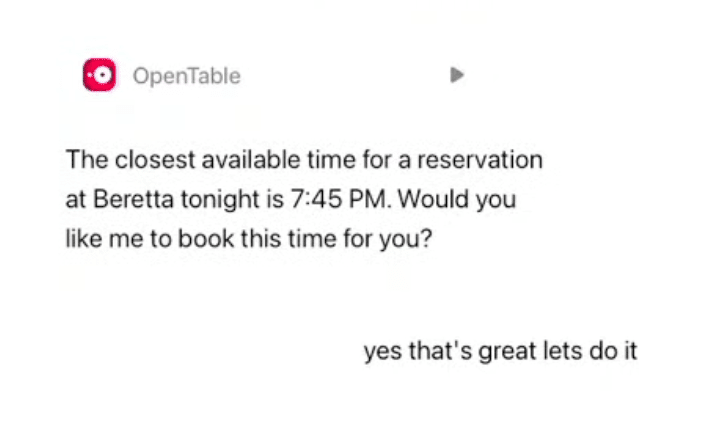
Task: Click the red OpenTable logo icon
Action: click(99, 75)
